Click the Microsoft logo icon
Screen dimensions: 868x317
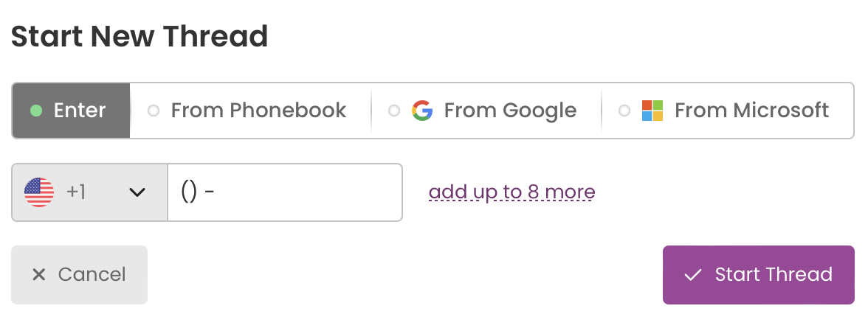point(652,111)
